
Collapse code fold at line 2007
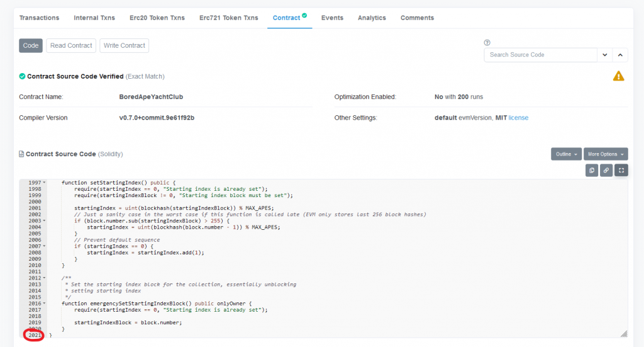(45, 246)
